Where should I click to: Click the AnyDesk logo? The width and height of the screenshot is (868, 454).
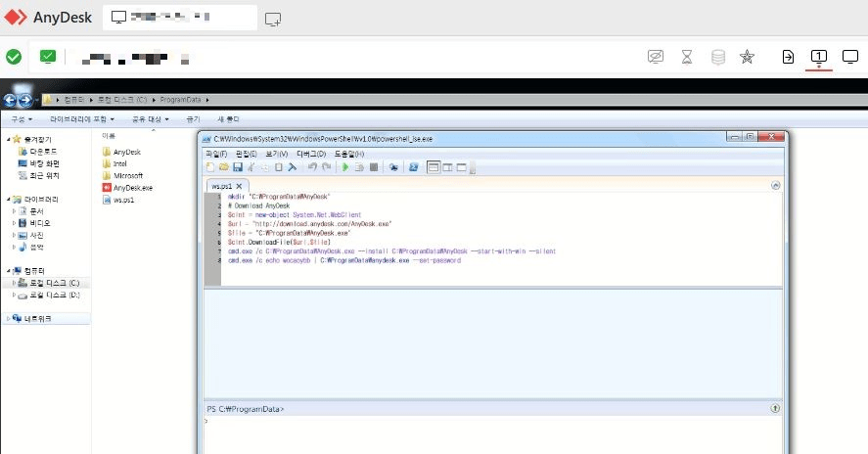[x=48, y=18]
